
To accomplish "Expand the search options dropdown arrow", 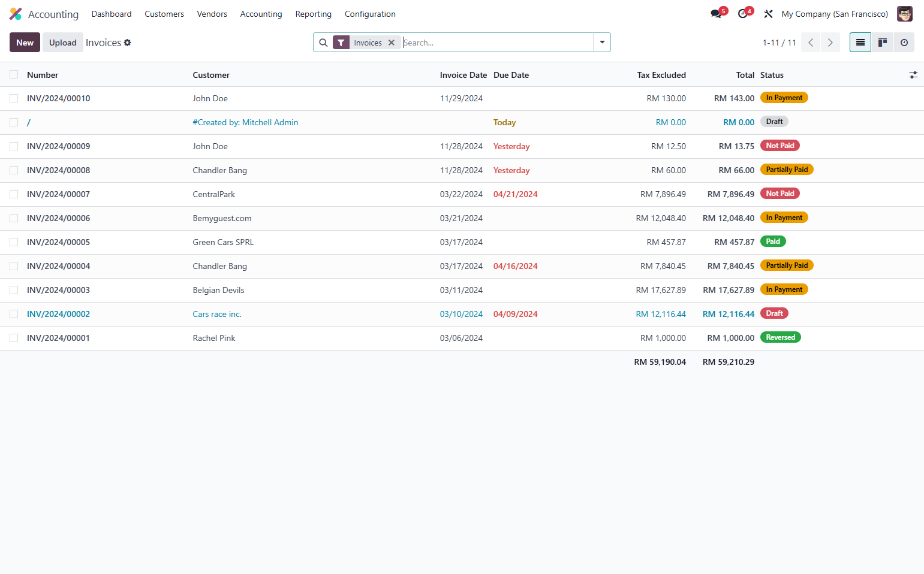I will pyautogui.click(x=602, y=43).
